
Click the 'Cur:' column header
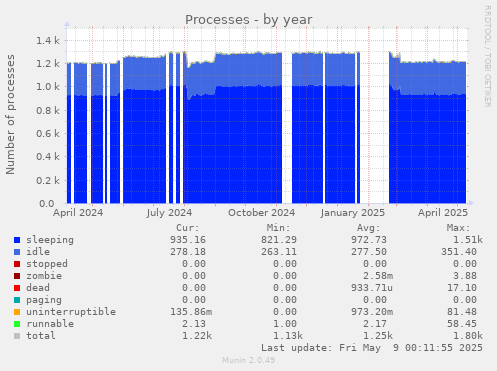point(188,228)
